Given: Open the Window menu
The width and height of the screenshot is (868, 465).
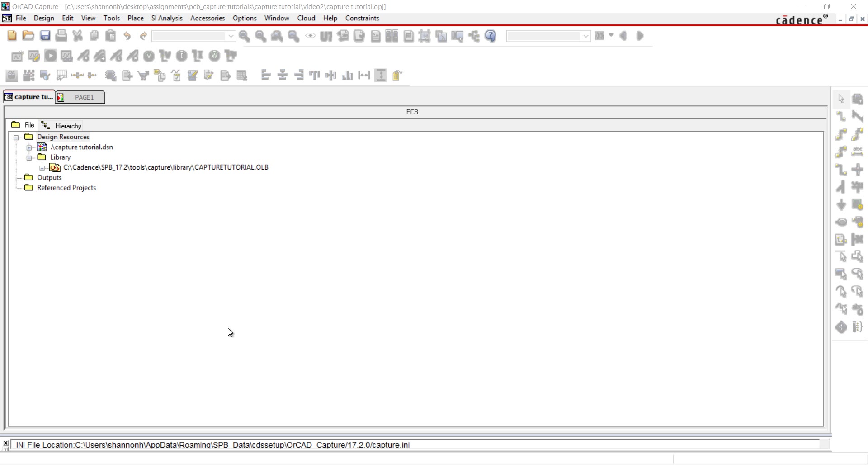Looking at the screenshot, I should click(x=277, y=18).
